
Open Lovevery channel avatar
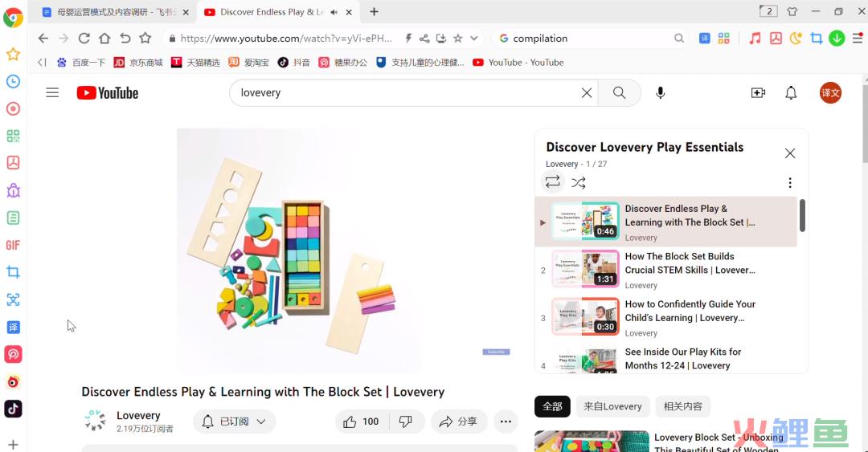[x=95, y=421]
